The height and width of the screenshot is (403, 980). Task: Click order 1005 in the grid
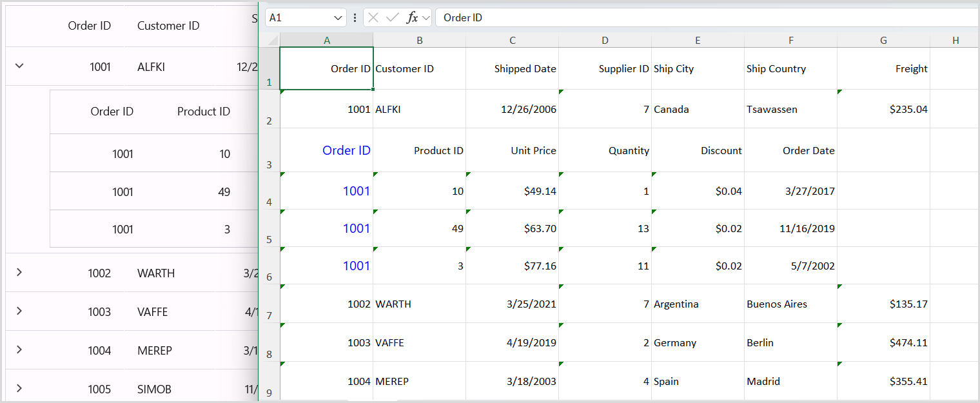point(99,389)
